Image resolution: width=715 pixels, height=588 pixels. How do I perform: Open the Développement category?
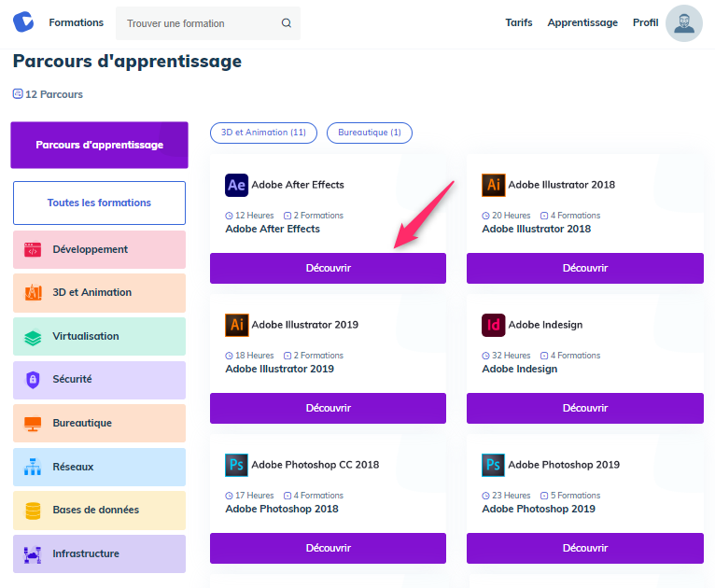click(x=99, y=250)
